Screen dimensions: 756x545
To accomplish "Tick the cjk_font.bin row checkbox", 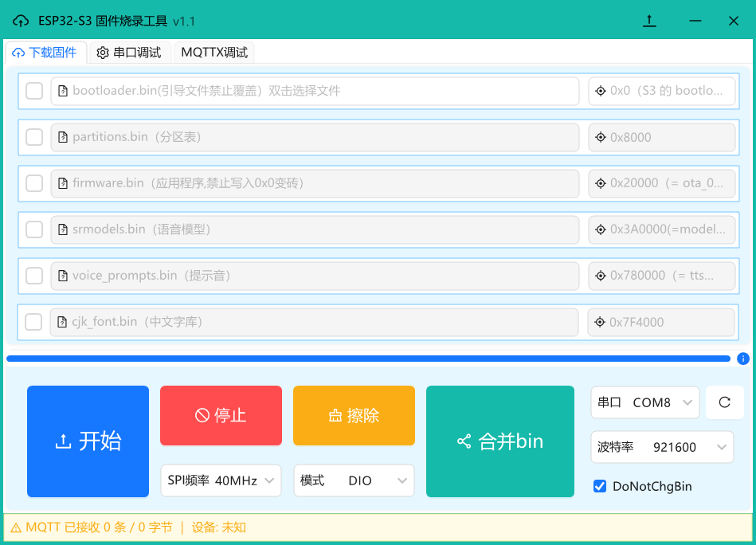I will 33,322.
